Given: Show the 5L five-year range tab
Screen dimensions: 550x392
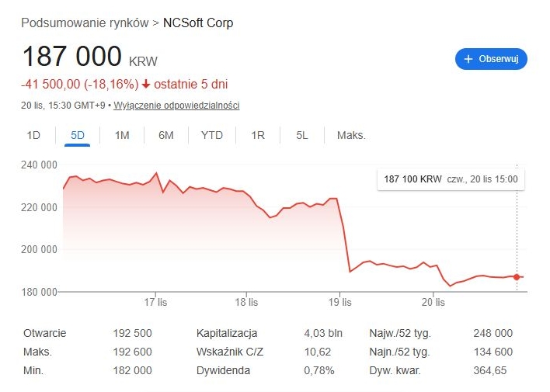Looking at the screenshot, I should coord(302,135).
